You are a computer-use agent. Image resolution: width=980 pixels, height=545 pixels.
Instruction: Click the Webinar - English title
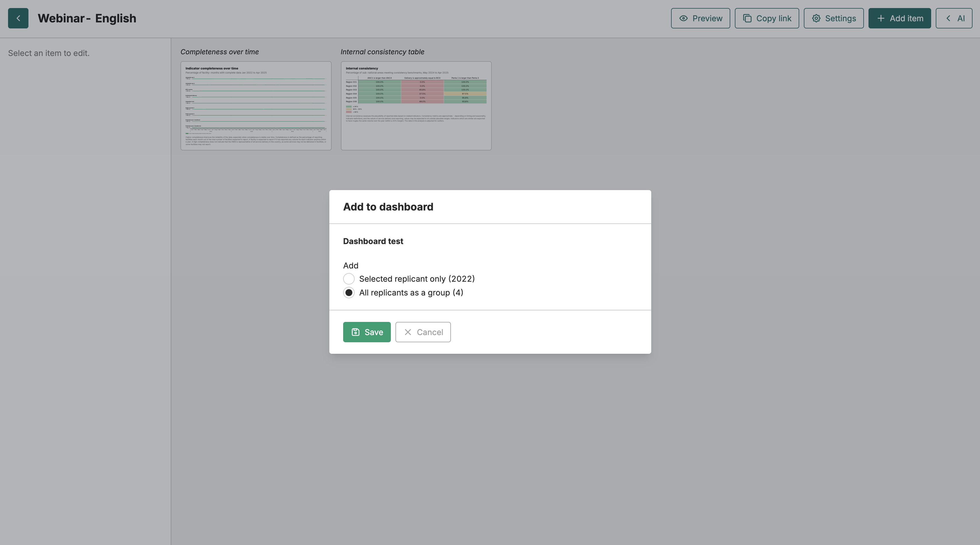[87, 18]
